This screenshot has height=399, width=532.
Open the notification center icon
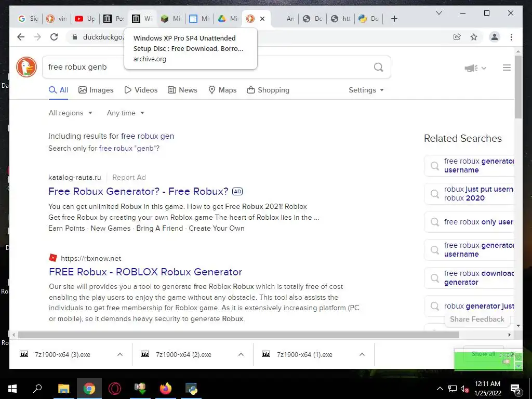515,389
